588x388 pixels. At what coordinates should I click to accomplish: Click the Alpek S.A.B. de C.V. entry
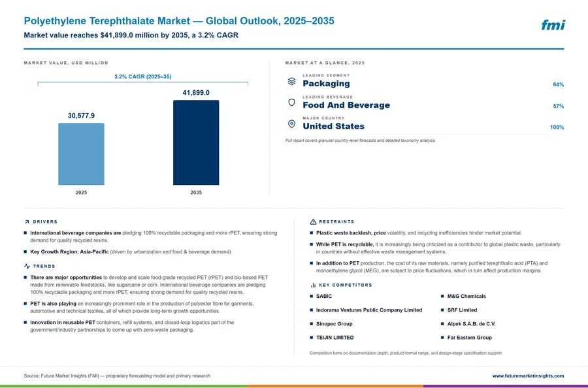pyautogui.click(x=471, y=324)
